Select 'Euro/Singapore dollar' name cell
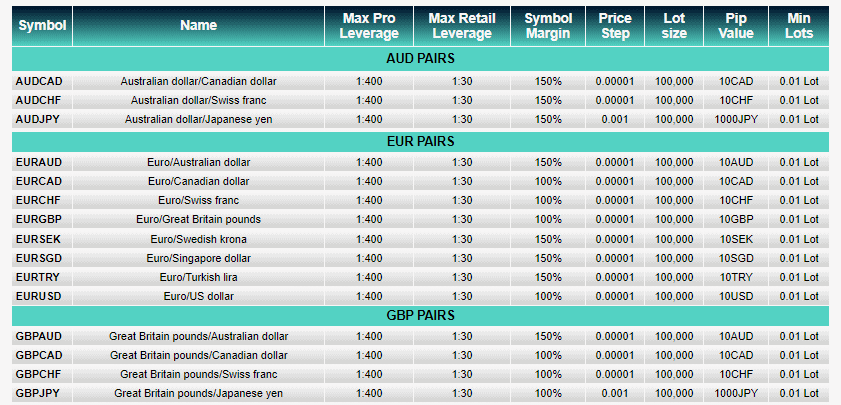Screen dimensions: 841x405 [198, 258]
